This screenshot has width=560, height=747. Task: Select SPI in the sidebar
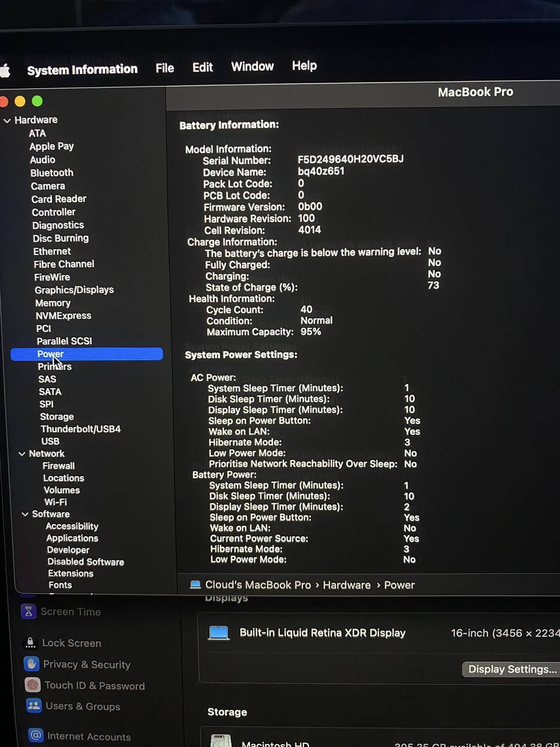coord(47,404)
